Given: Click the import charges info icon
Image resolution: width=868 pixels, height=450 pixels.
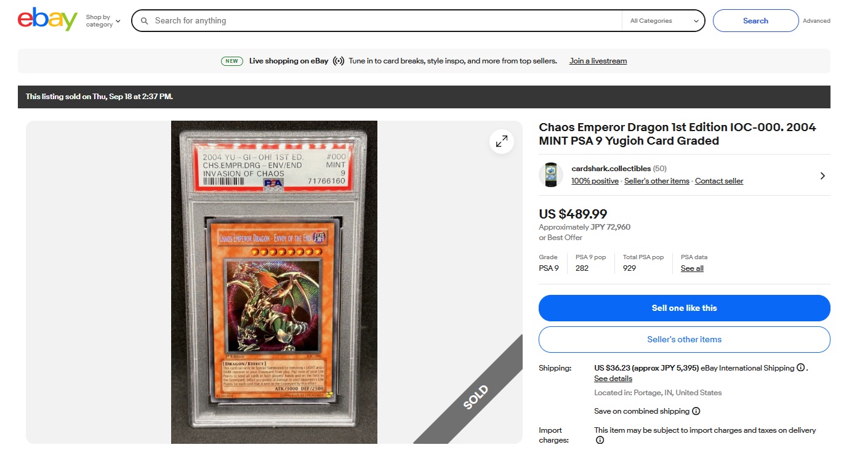Looking at the screenshot, I should coord(600,440).
